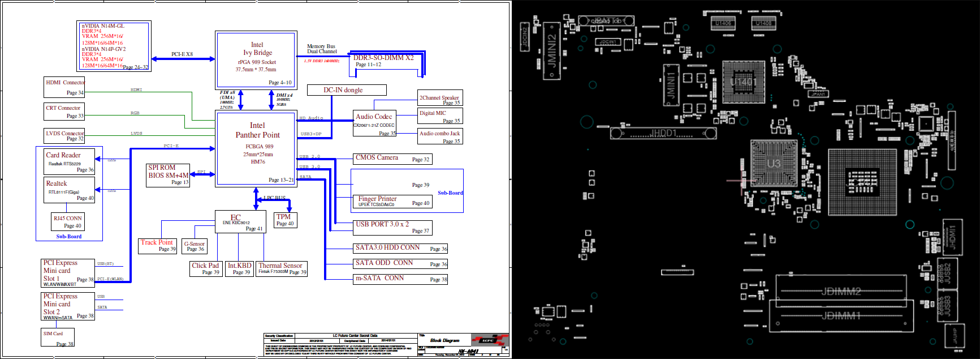Select the Audio combo Jack block
The height and width of the screenshot is (359, 980).
click(440, 136)
